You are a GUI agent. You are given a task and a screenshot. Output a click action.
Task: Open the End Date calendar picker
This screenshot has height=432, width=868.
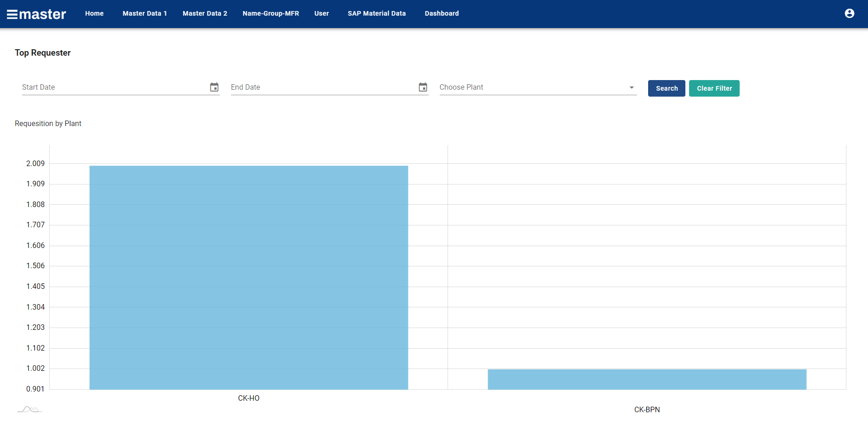pyautogui.click(x=423, y=87)
